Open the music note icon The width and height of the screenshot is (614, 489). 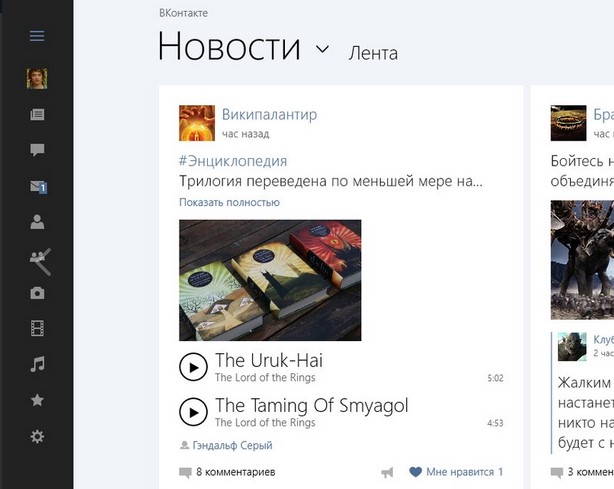coord(38,364)
